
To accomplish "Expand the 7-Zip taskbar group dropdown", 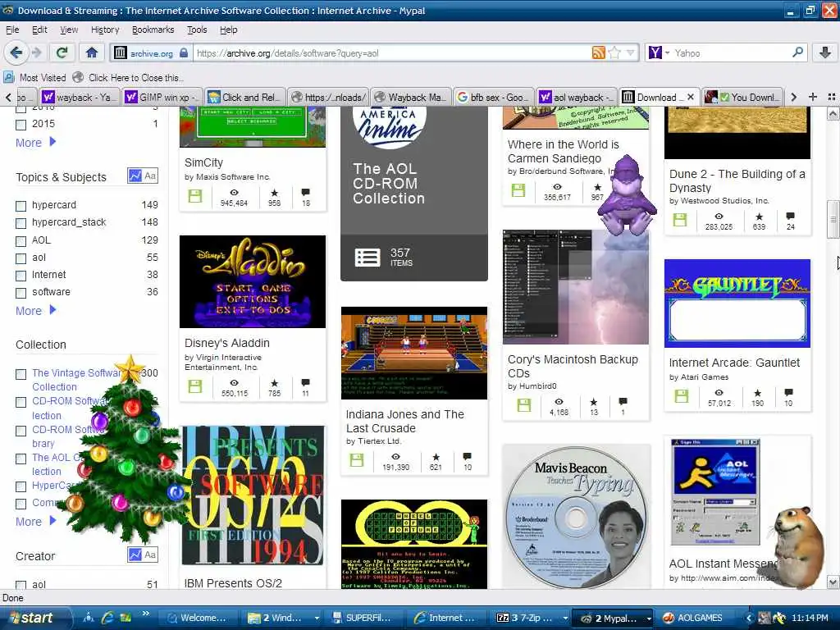I will 564,619.
